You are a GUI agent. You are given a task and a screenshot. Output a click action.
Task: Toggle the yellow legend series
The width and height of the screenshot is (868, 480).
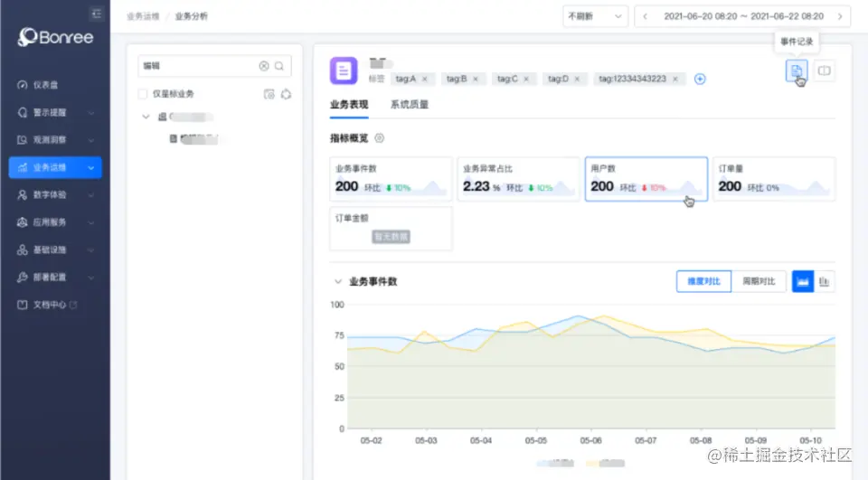[x=606, y=463]
